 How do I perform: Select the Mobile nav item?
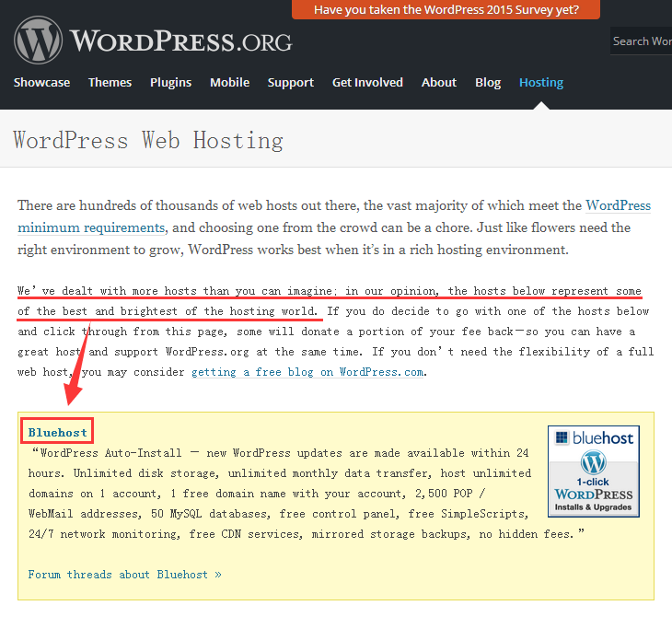(x=230, y=82)
